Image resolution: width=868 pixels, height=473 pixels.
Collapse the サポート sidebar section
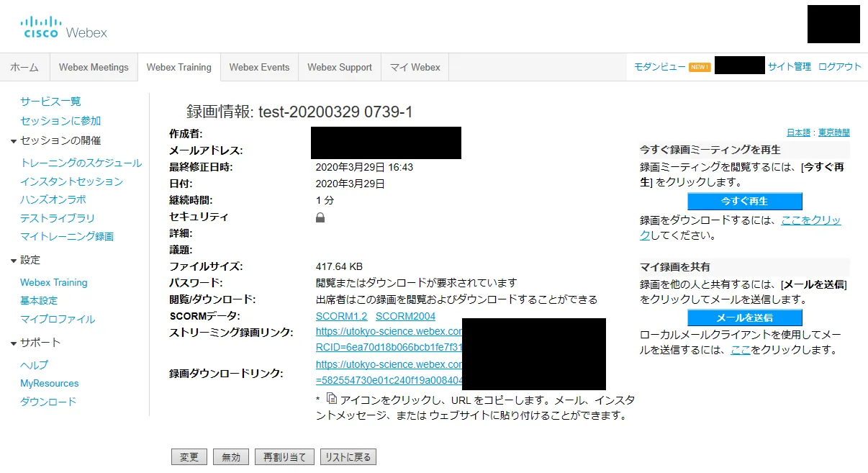point(14,343)
